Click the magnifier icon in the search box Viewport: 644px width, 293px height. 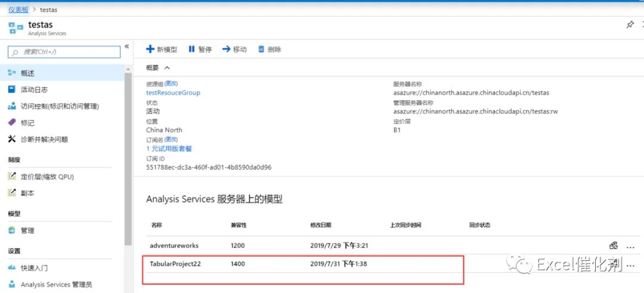(x=15, y=52)
